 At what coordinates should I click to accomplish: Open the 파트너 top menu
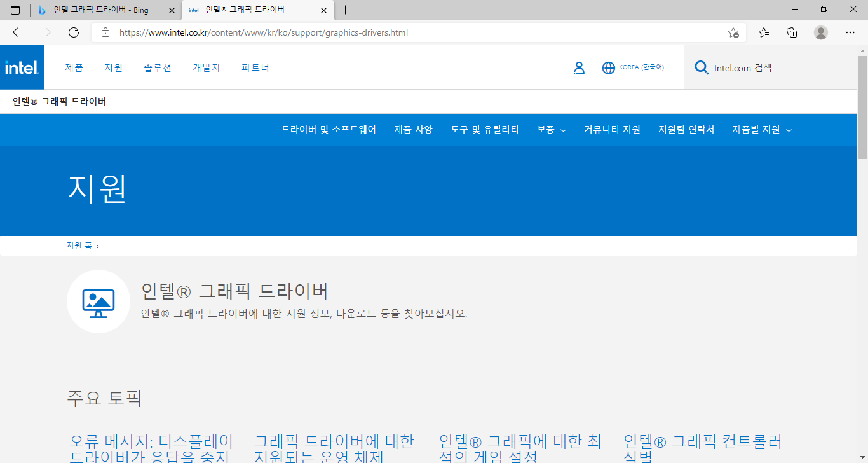pos(255,67)
